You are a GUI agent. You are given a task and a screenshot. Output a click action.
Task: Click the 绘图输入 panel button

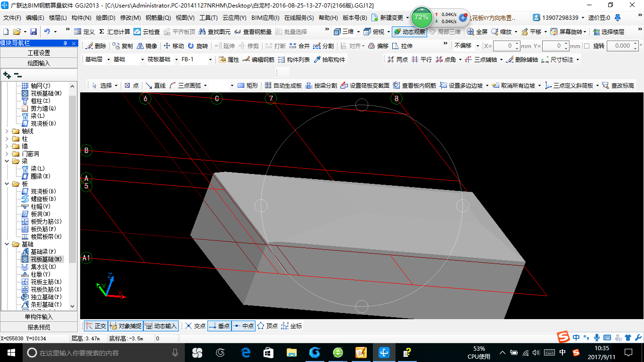pyautogui.click(x=39, y=63)
